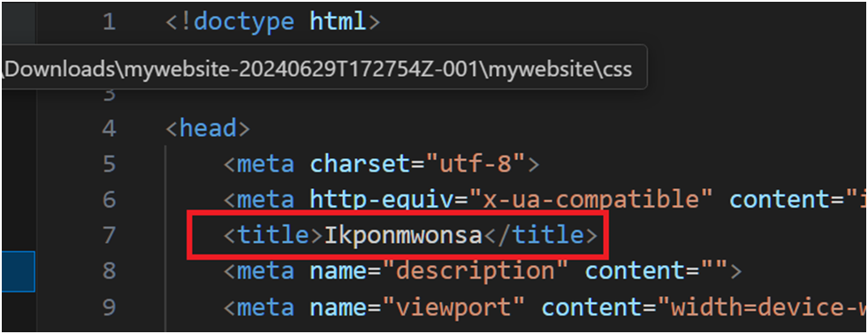Click line number 4 in the gutter

point(109,129)
